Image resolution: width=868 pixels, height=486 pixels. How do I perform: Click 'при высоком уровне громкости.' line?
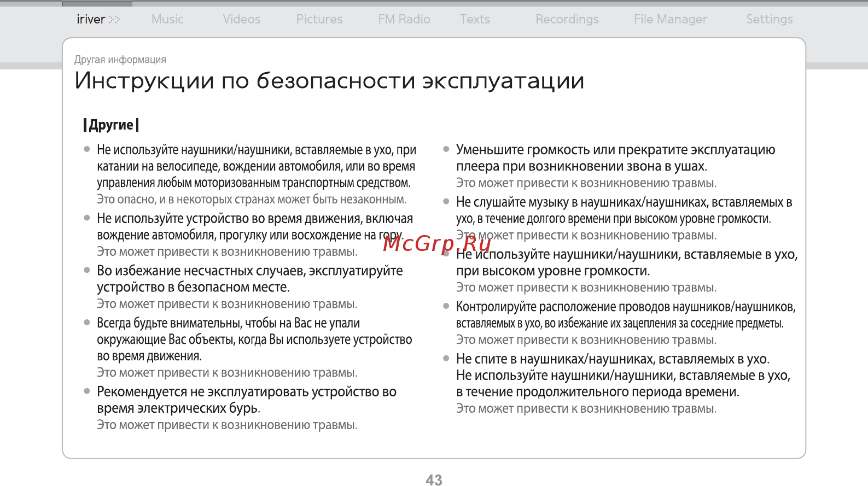click(553, 271)
